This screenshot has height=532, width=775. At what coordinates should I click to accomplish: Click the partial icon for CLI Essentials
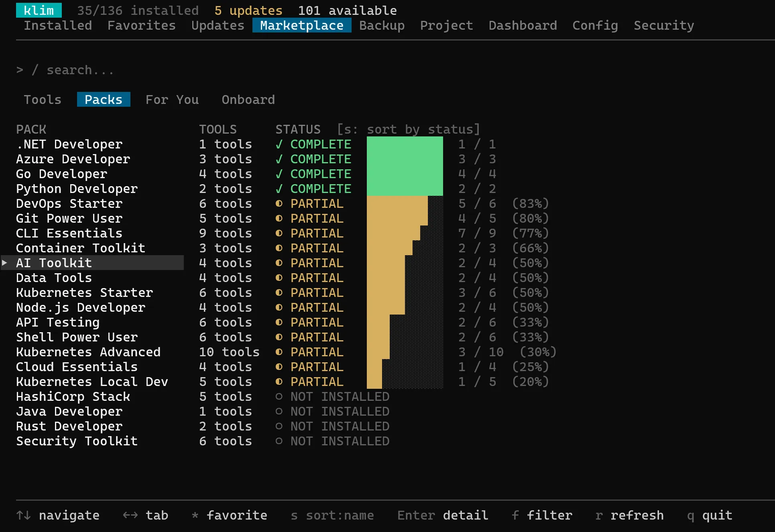pyautogui.click(x=279, y=233)
